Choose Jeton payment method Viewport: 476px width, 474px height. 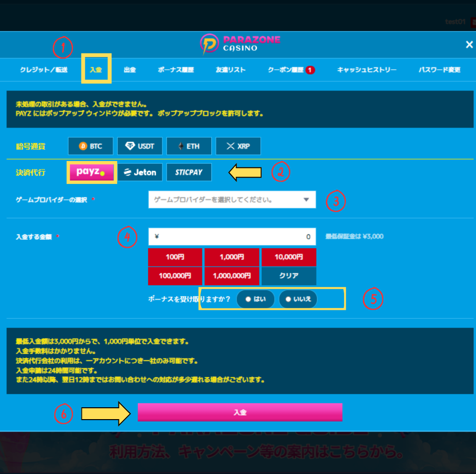tap(140, 172)
